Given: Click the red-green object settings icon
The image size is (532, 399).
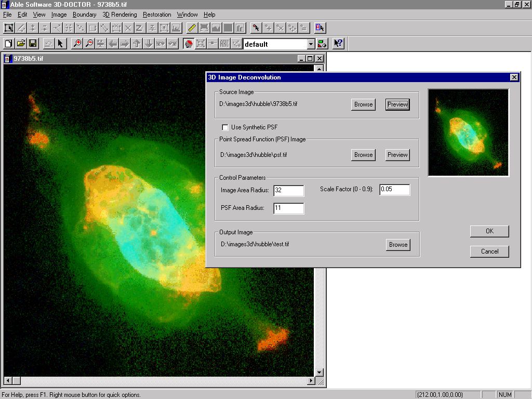Looking at the screenshot, I should coord(322,44).
